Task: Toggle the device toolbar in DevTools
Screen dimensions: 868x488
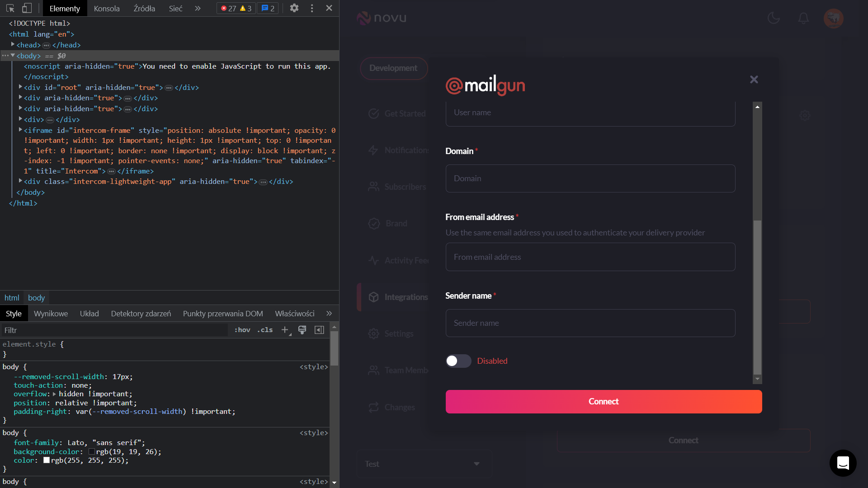Action: (x=27, y=8)
